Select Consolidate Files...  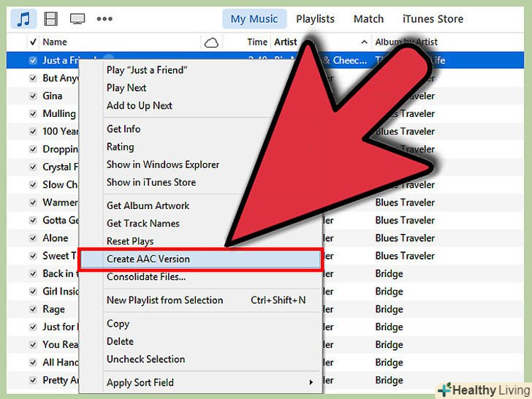[x=146, y=277]
